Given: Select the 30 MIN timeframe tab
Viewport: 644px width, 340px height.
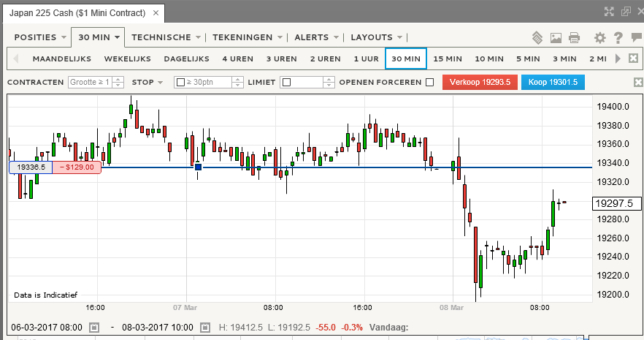Looking at the screenshot, I should 406,58.
